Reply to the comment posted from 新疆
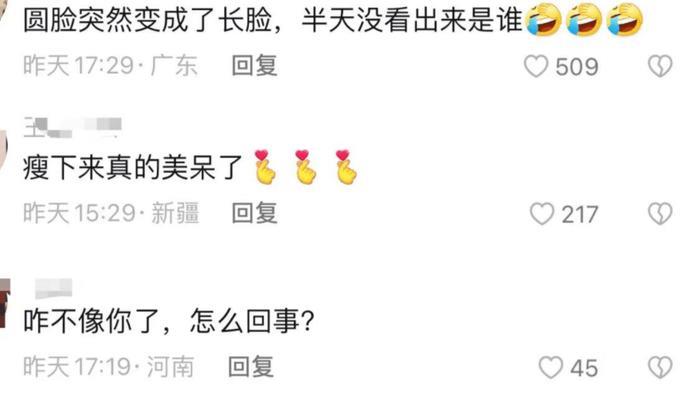Image resolution: width=700 pixels, height=410 pixels. (x=254, y=213)
